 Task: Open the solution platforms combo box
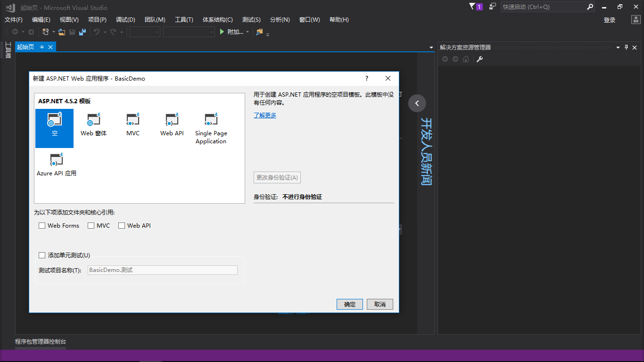click(x=189, y=32)
